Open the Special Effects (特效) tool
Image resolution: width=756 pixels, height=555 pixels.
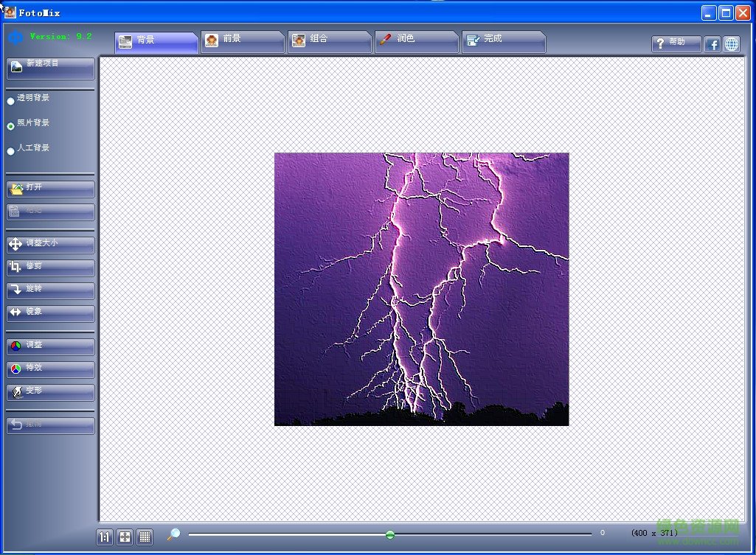coord(49,369)
